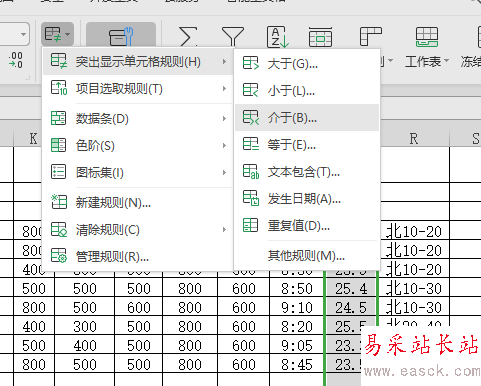Open the 工作表 dropdown arrow
Viewport: 481px width, 386px height.
[x=447, y=61]
